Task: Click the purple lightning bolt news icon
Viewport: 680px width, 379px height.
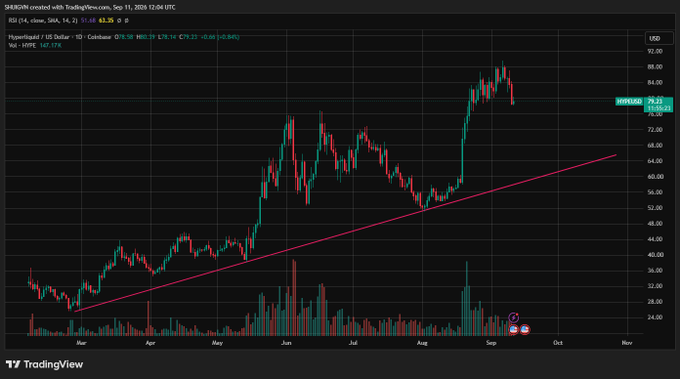Action: [513, 318]
